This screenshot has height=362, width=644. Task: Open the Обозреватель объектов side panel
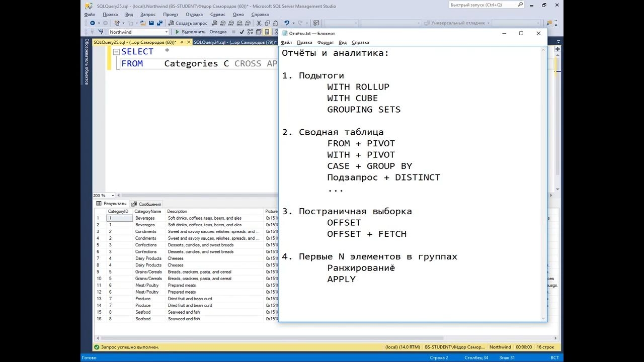pos(87,61)
